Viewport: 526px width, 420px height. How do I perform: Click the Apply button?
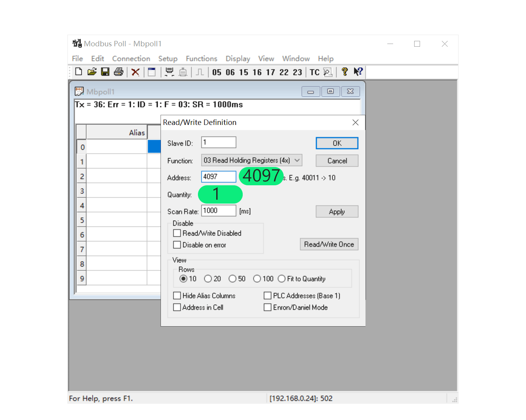(x=337, y=211)
